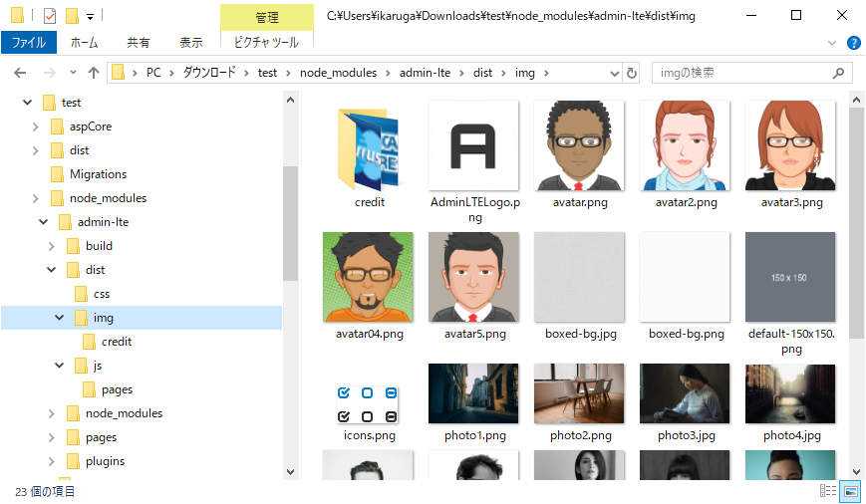Select the photo2.png thumbnail
Screen dimensions: 866x504
coord(579,393)
